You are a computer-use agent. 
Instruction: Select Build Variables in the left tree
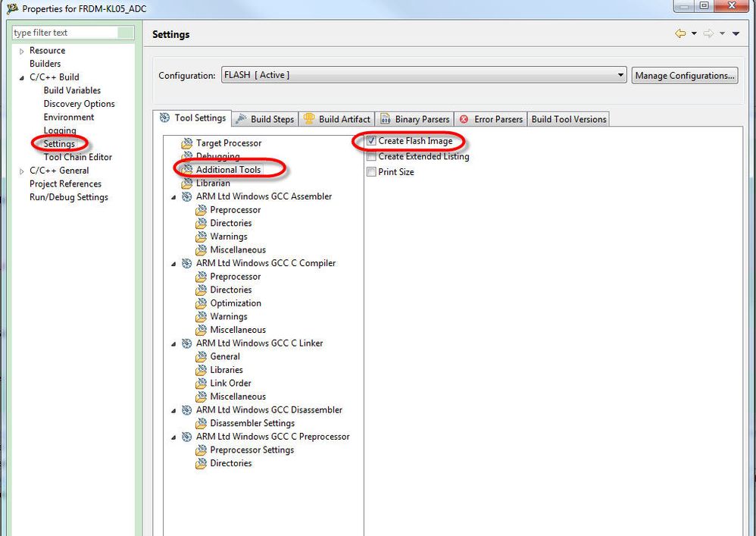point(72,90)
